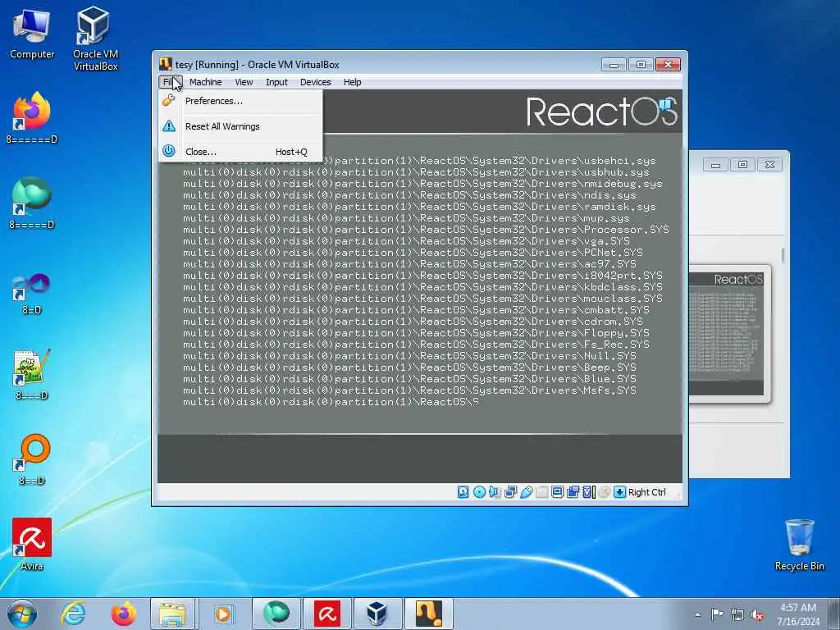The image size is (840, 630).
Task: Click the Processor.SYS driver line
Action: 426,230
